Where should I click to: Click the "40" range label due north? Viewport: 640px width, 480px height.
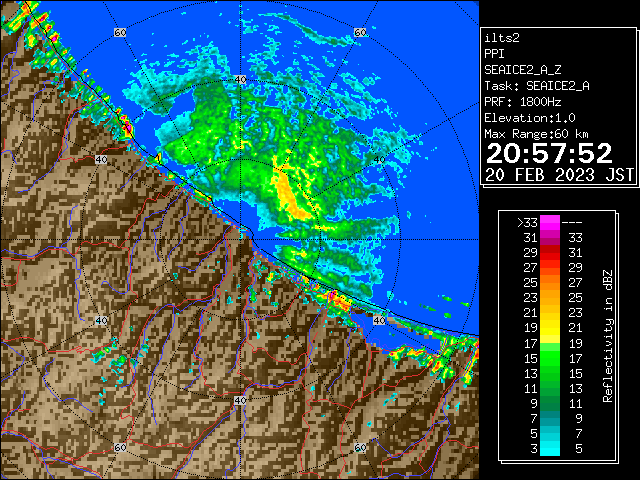[240, 80]
